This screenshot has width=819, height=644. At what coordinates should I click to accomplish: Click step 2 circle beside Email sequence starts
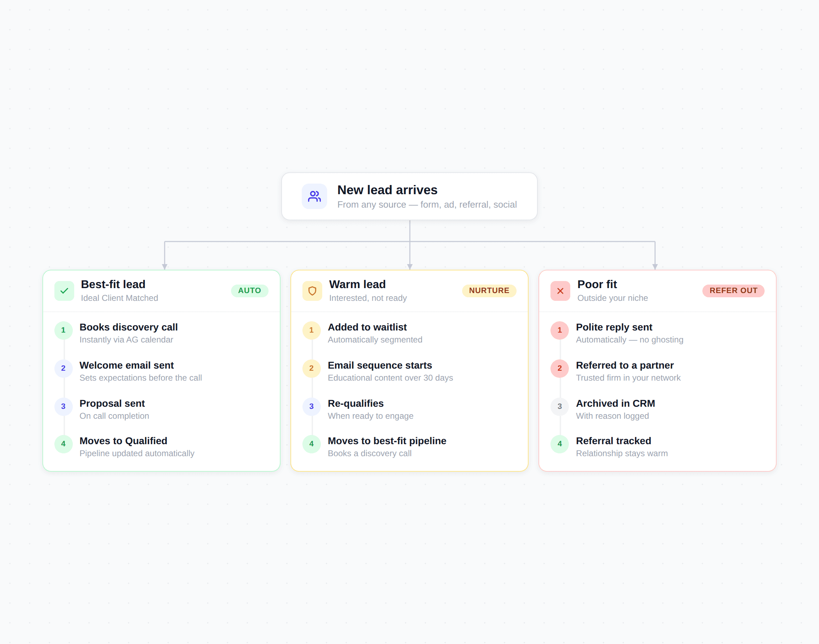pyautogui.click(x=311, y=368)
